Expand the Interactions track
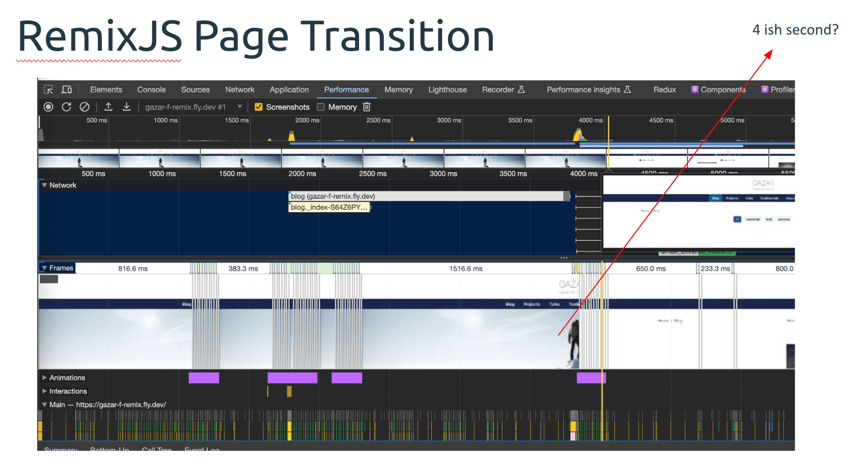This screenshot has height=471, width=868. (44, 391)
